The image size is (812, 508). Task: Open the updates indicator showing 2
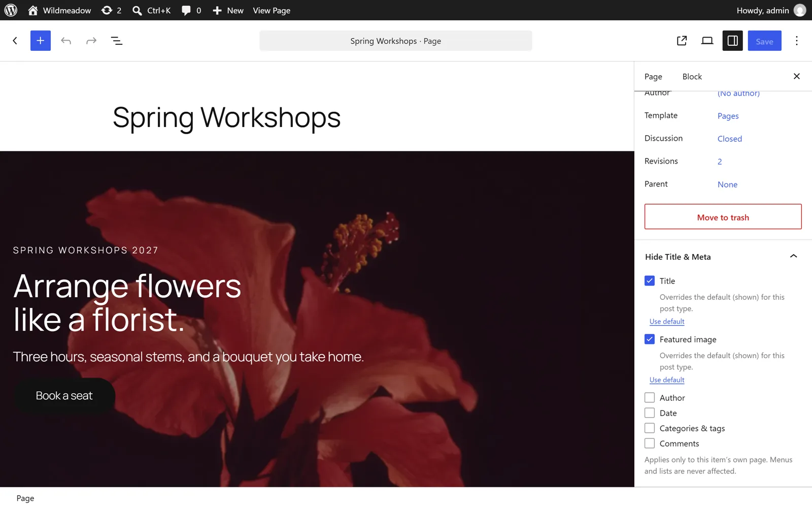(111, 10)
